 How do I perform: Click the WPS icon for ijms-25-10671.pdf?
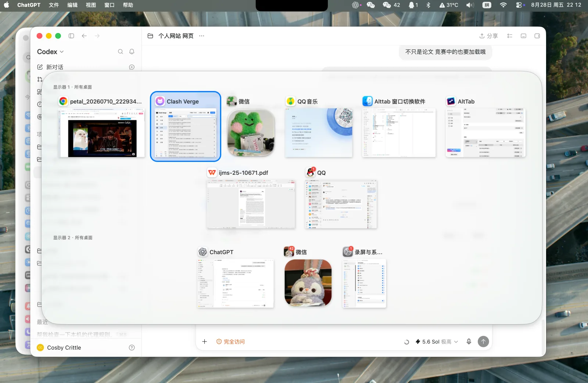(x=212, y=173)
